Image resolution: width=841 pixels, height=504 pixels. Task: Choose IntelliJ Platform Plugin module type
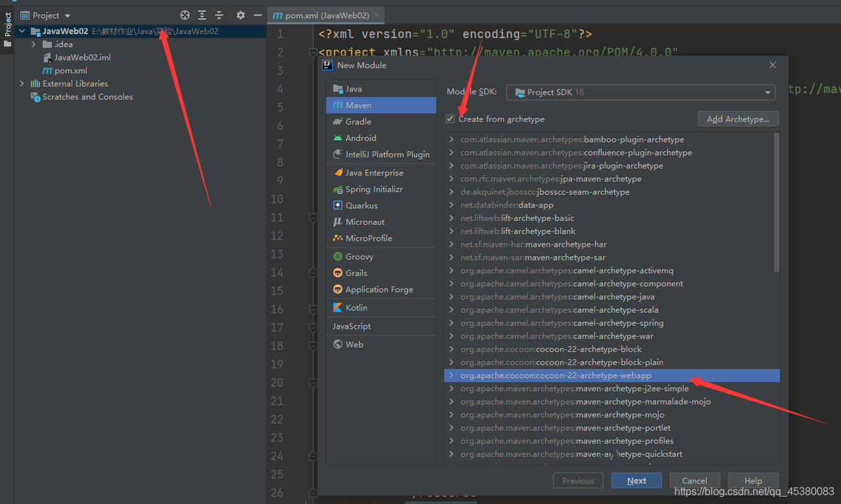point(381,155)
